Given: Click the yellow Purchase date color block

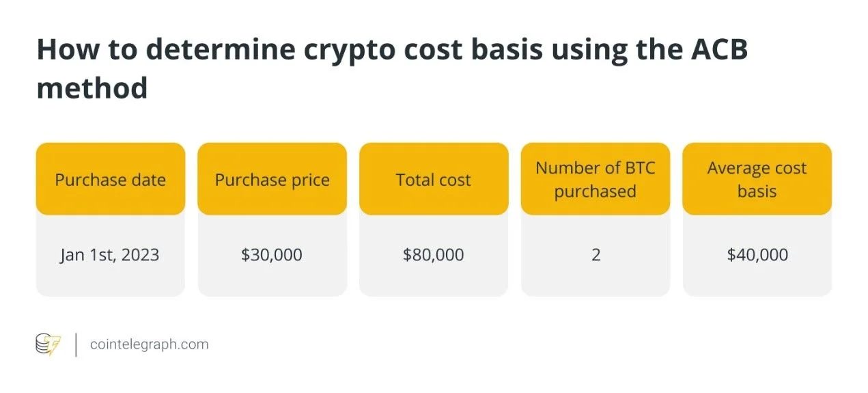Looking at the screenshot, I should pyautogui.click(x=111, y=180).
